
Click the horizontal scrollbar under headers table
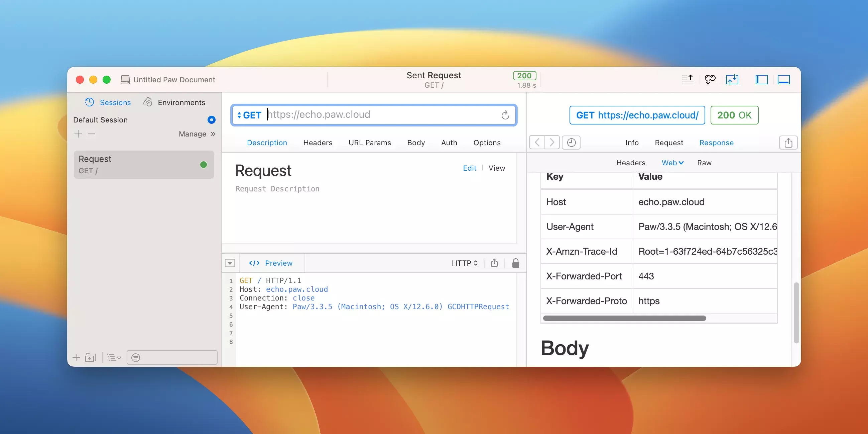click(x=624, y=318)
